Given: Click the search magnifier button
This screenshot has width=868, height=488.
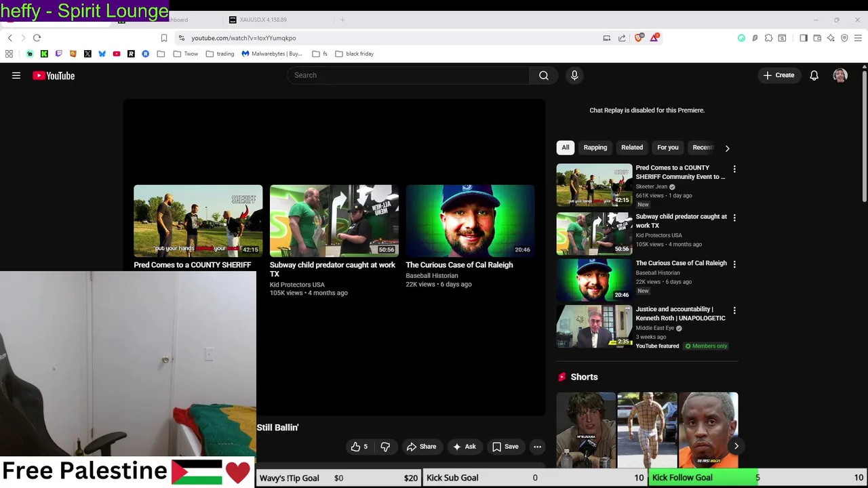Looking at the screenshot, I should [x=544, y=75].
